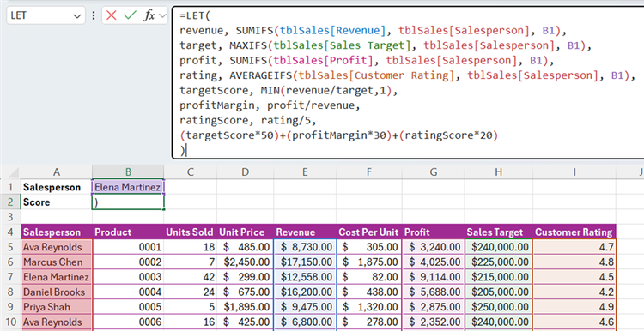Click cell B1 containing Elena Martinez
The image size is (644, 331).
click(128, 187)
